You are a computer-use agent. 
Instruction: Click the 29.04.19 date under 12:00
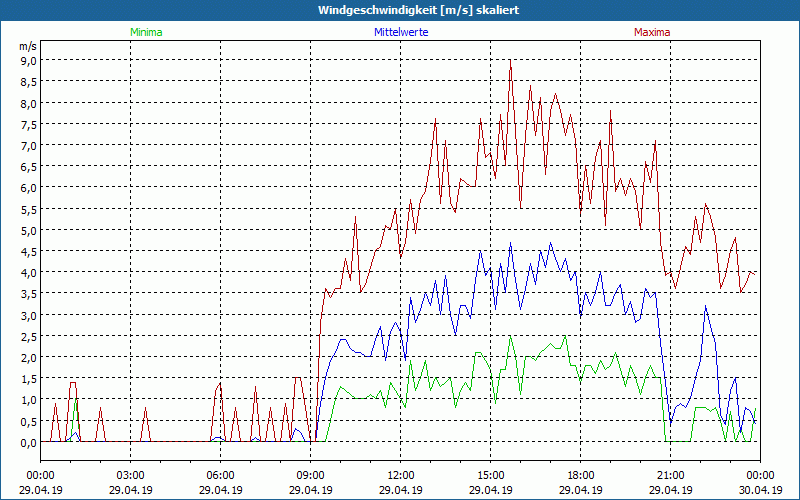point(401,490)
